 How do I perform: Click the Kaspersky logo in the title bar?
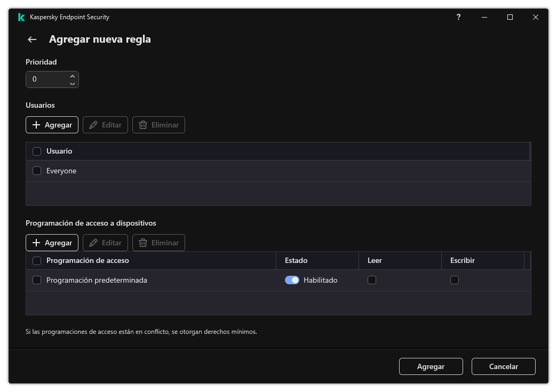coord(21,17)
